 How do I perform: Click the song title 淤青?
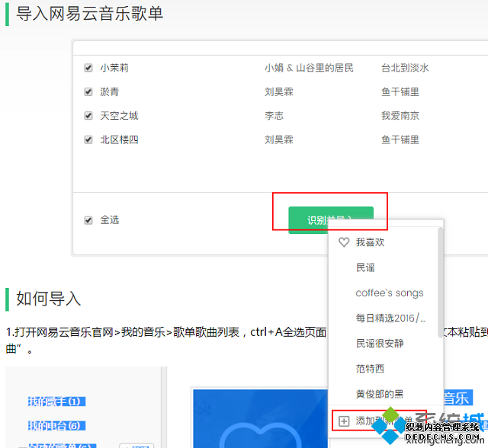[x=109, y=91]
